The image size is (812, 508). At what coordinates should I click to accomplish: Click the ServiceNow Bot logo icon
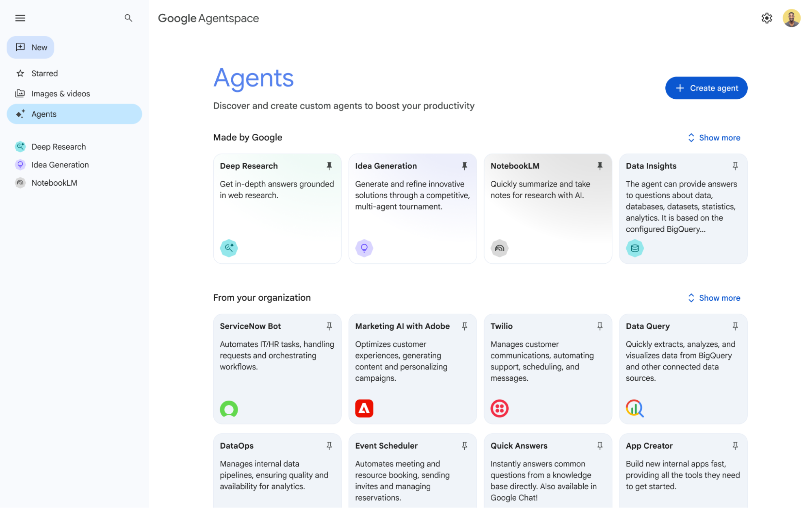pyautogui.click(x=229, y=408)
